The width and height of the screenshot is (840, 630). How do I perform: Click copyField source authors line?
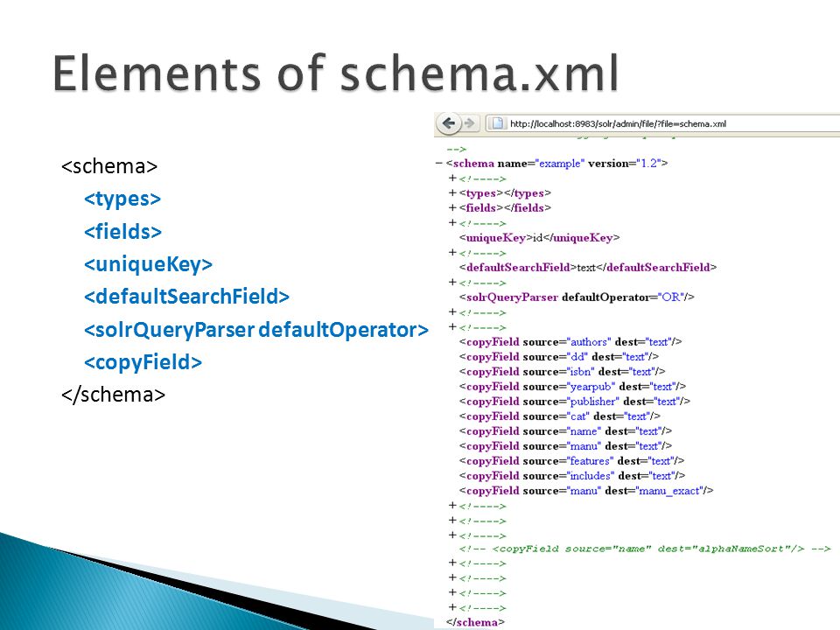pyautogui.click(x=570, y=342)
